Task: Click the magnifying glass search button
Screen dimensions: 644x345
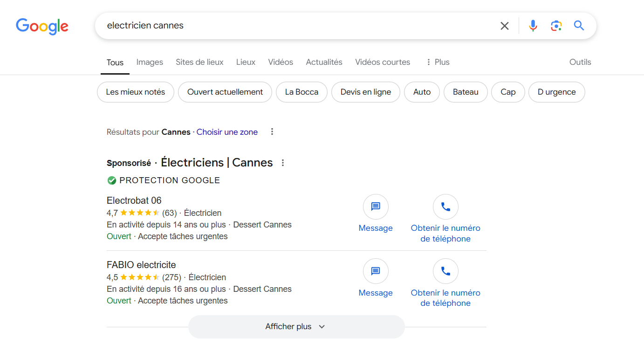Action: (x=579, y=26)
